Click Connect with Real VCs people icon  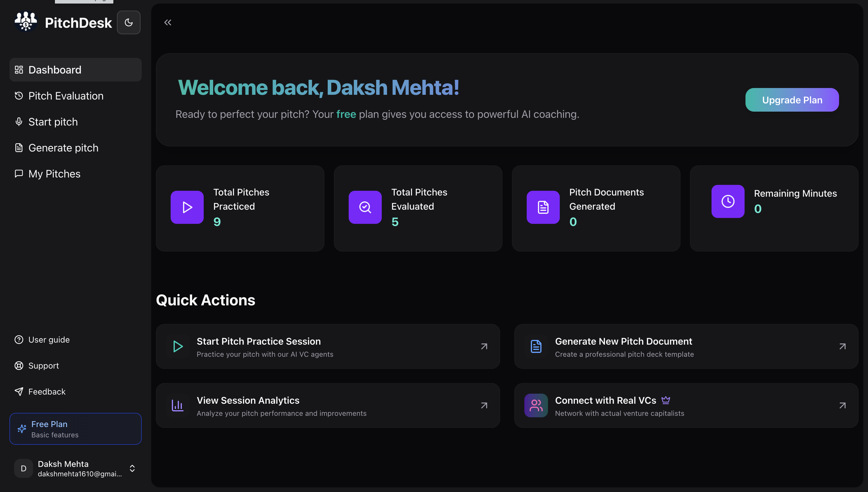tap(536, 405)
